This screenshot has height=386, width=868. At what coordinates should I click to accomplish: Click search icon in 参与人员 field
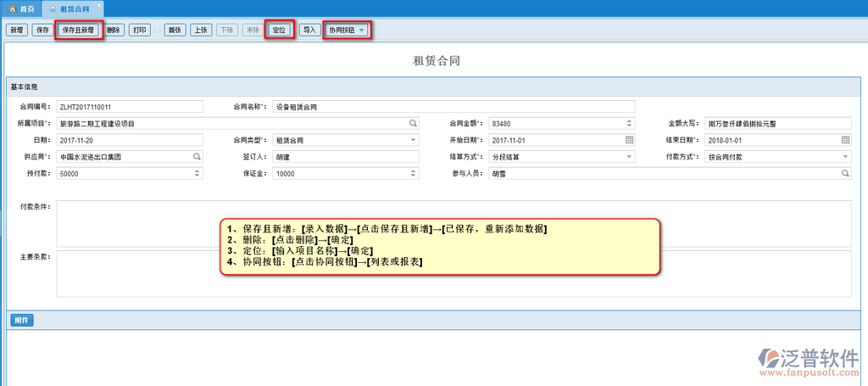(x=844, y=174)
